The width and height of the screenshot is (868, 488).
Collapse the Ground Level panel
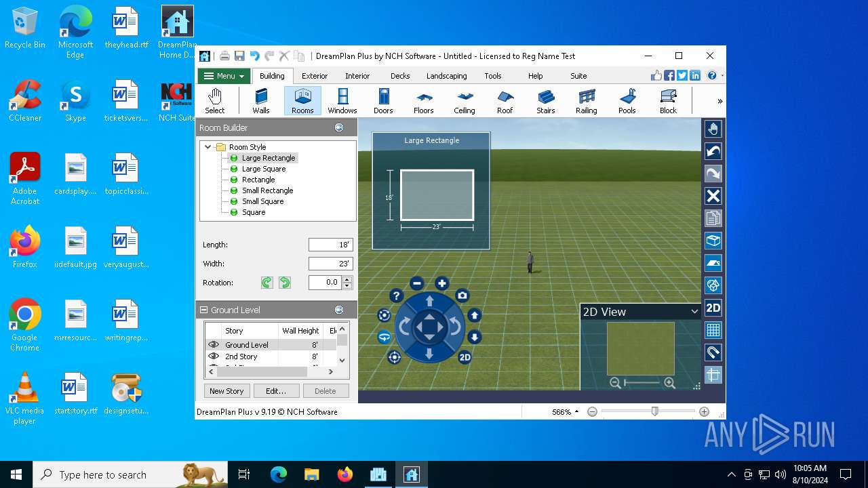[203, 310]
